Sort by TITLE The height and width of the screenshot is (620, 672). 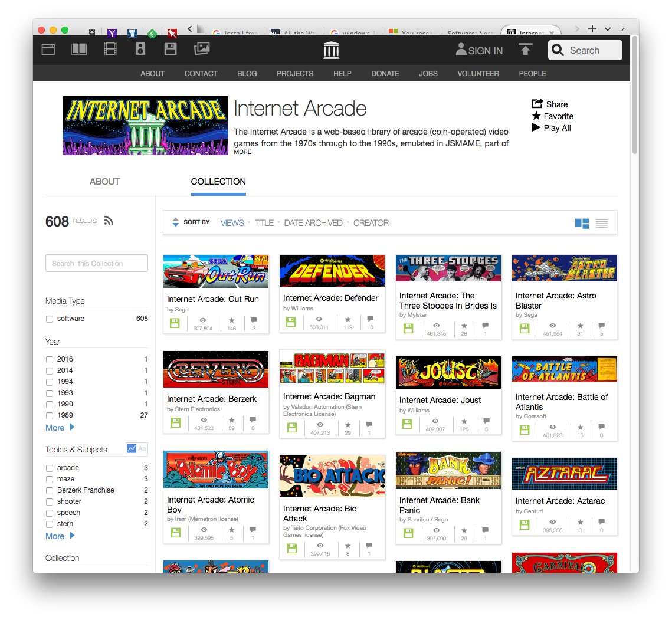264,223
